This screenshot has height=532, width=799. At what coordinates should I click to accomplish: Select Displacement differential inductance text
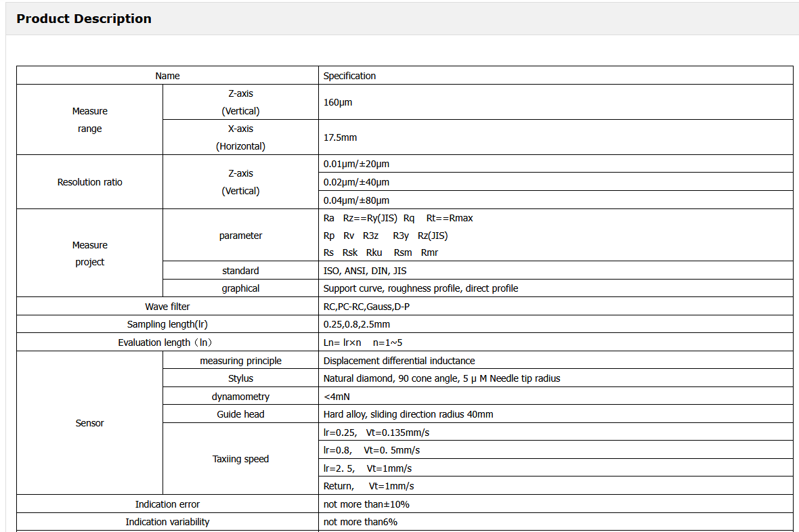pos(399,361)
